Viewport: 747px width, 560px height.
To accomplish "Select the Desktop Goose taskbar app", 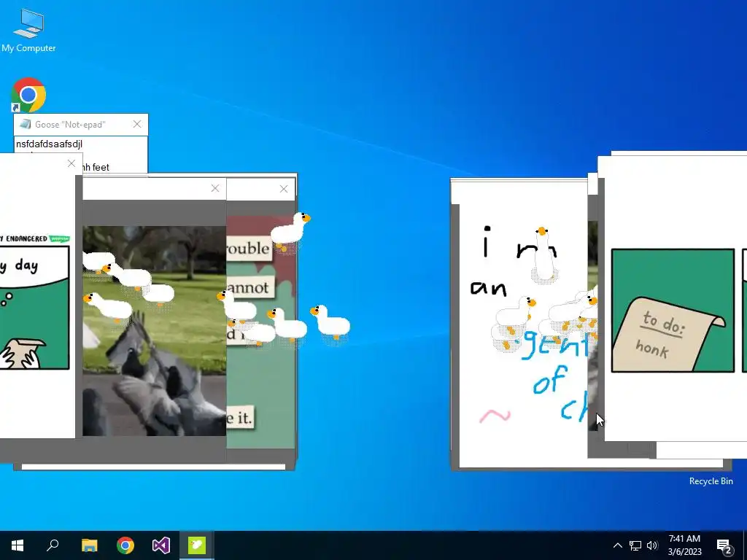I will click(196, 545).
